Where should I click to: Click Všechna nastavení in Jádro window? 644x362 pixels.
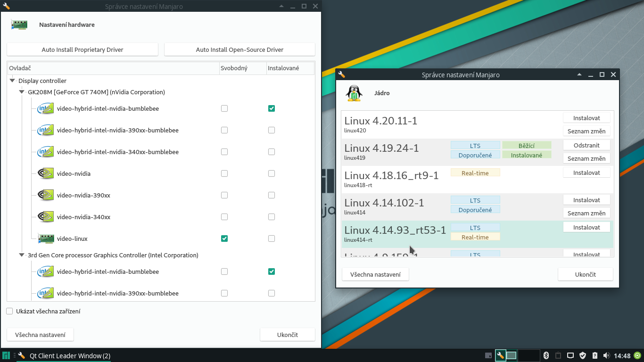coord(375,274)
